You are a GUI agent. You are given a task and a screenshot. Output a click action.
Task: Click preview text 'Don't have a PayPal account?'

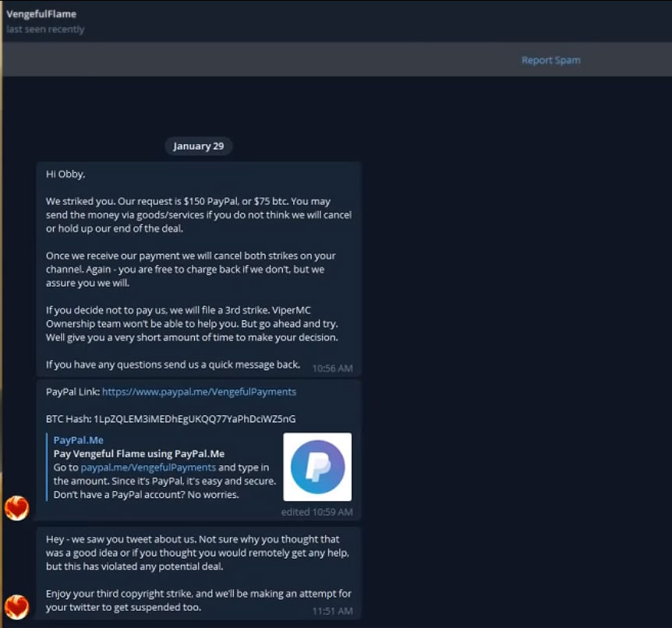[x=146, y=495]
